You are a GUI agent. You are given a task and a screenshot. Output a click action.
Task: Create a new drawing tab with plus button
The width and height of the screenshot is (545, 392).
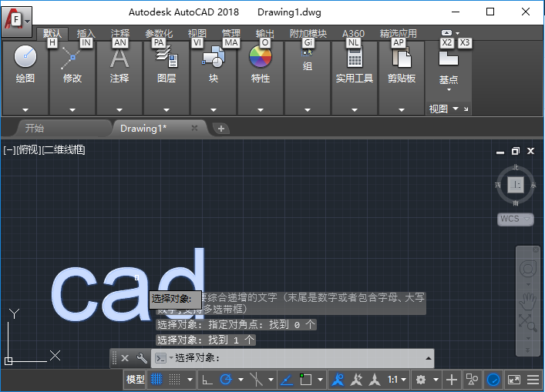pyautogui.click(x=220, y=129)
